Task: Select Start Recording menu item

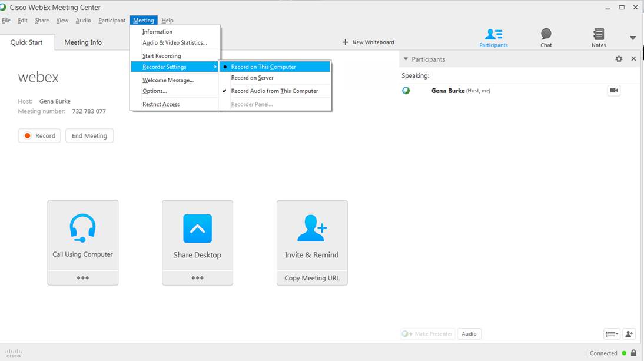Action: tap(175, 56)
